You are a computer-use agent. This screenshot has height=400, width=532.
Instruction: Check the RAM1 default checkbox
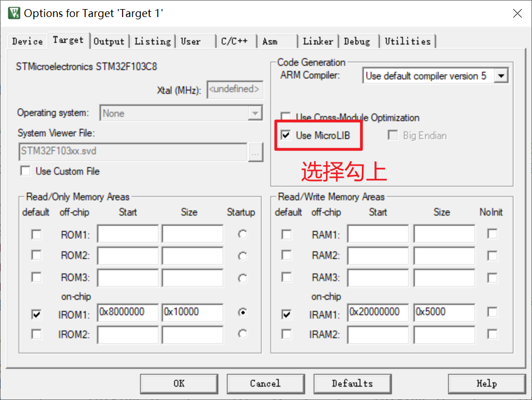point(286,234)
